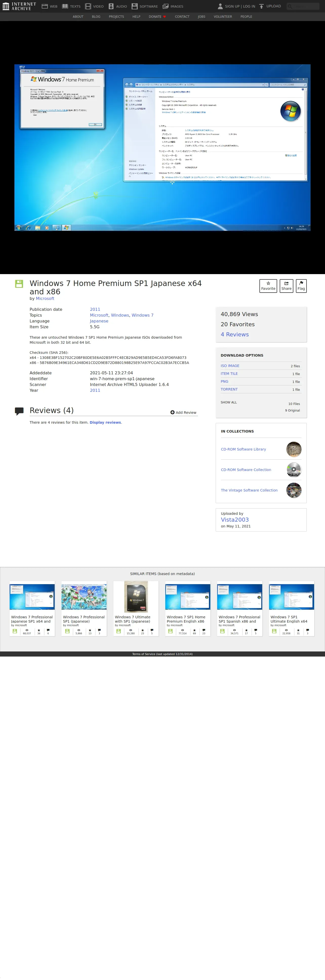This screenshot has width=325, height=980.
Task: Click the Display reviews link
Action: pos(105,422)
